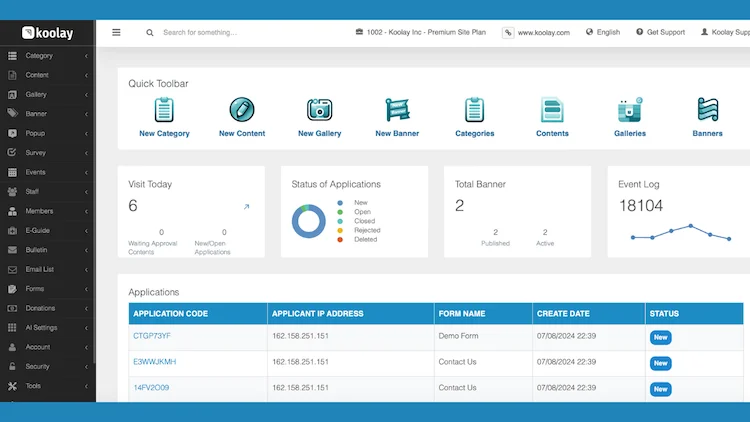Expand the Category sidebar menu
Viewport: 750px width, 422px height.
pyautogui.click(x=47, y=56)
